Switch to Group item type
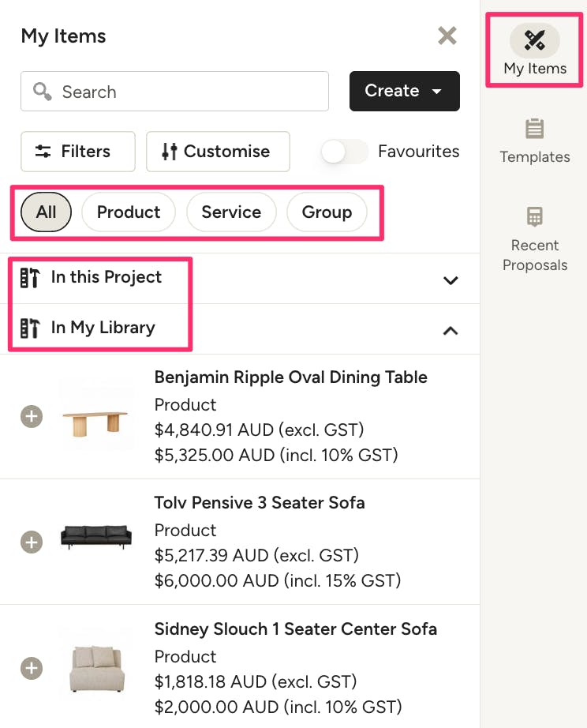The height and width of the screenshot is (728, 587). tap(327, 212)
